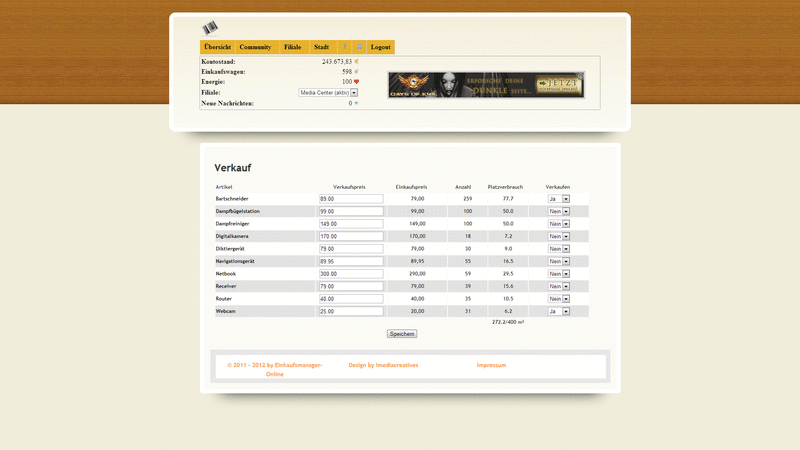Focus Verkaufspreis field for Dampfreiniger
800x450 pixels.
click(x=351, y=224)
